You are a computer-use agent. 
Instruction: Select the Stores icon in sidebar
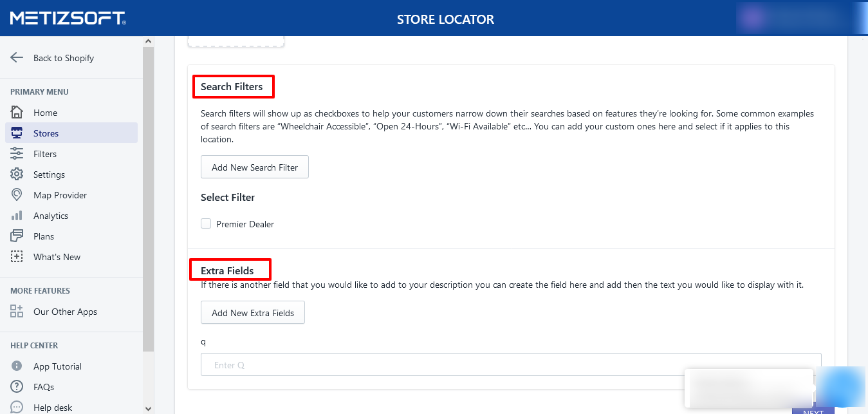17,133
